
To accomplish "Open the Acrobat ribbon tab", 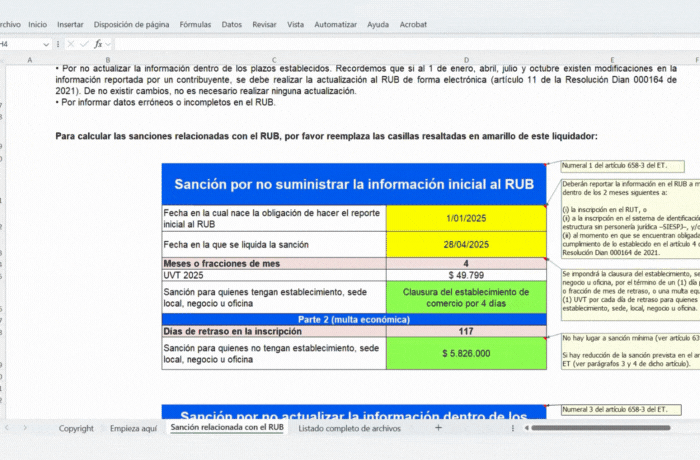I will [x=413, y=25].
